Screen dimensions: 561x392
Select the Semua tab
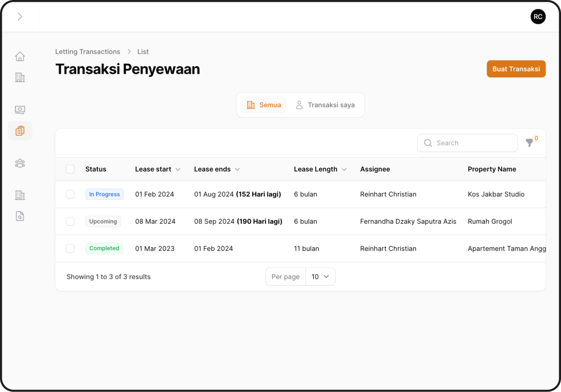click(x=264, y=105)
